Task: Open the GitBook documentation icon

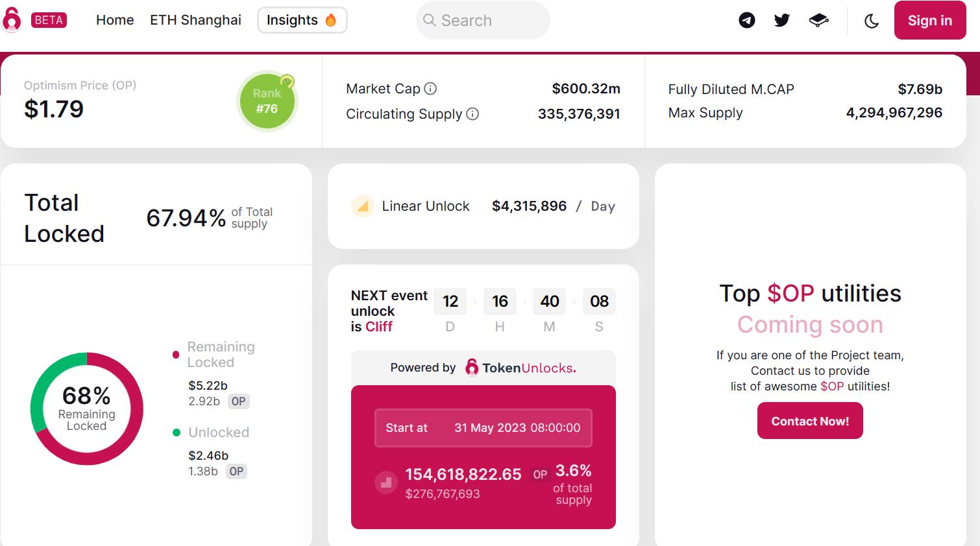Action: coord(818,20)
